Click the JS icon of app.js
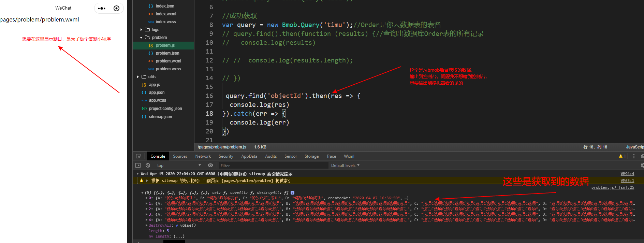This screenshot has height=243, width=644. (x=144, y=85)
